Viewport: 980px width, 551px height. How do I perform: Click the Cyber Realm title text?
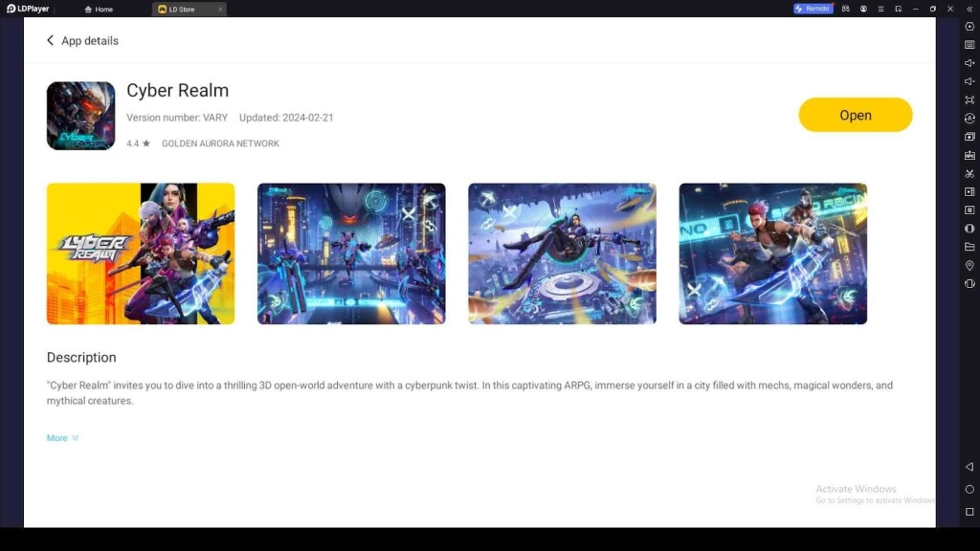coord(177,91)
